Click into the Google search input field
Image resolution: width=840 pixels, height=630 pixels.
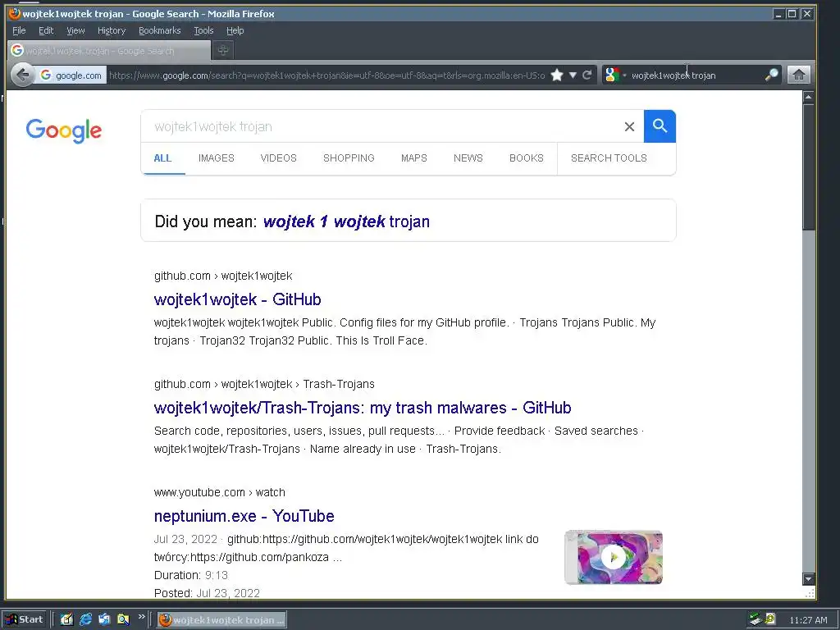(x=382, y=126)
